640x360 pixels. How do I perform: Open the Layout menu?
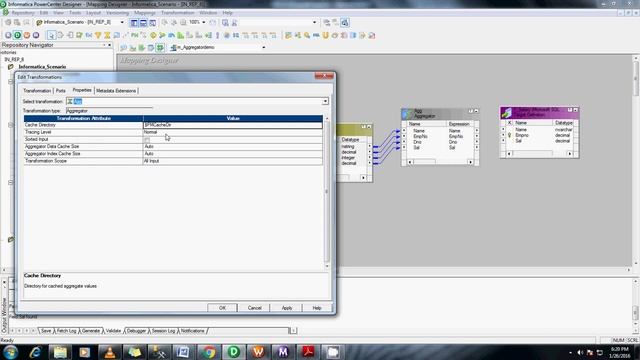[93, 13]
